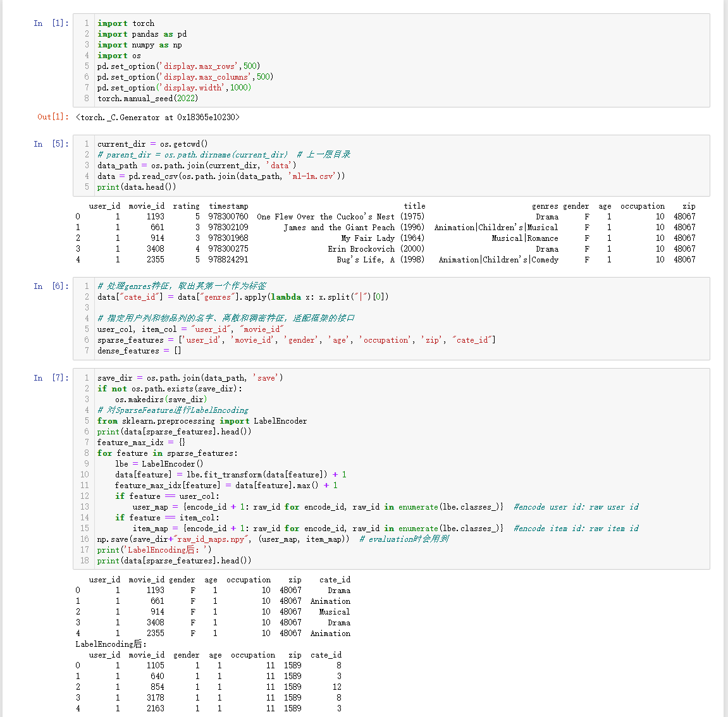Screen dimensions: 728x717
Task: Click the lbe = LabelEncoder() line
Action: (159, 463)
